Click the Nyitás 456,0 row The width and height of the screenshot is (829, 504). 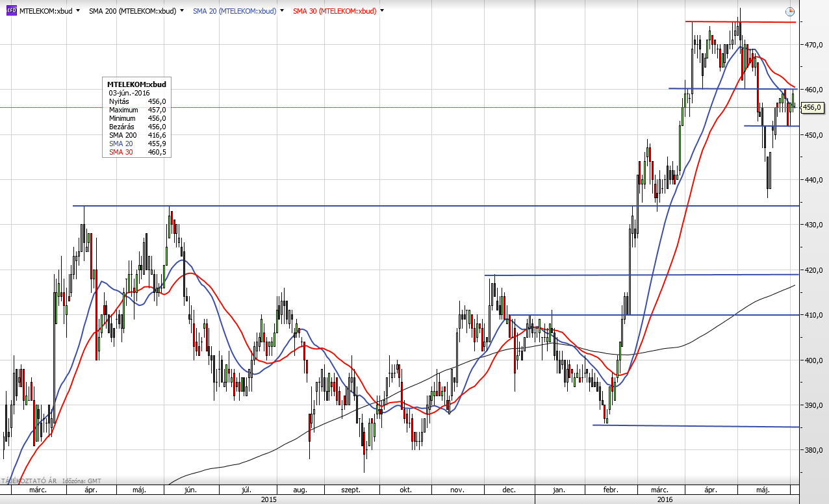(137, 101)
